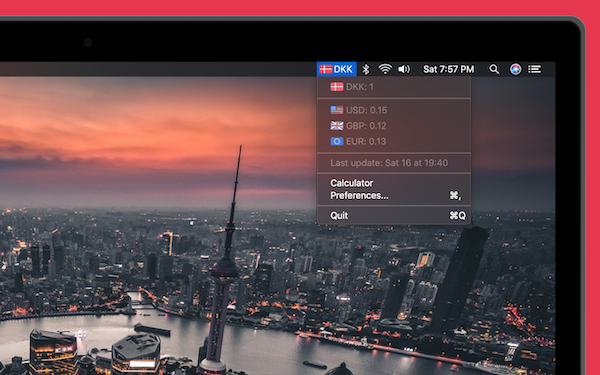Viewport: 600px width, 375px height.
Task: Click the EU flag icon next to EUR
Action: point(337,142)
